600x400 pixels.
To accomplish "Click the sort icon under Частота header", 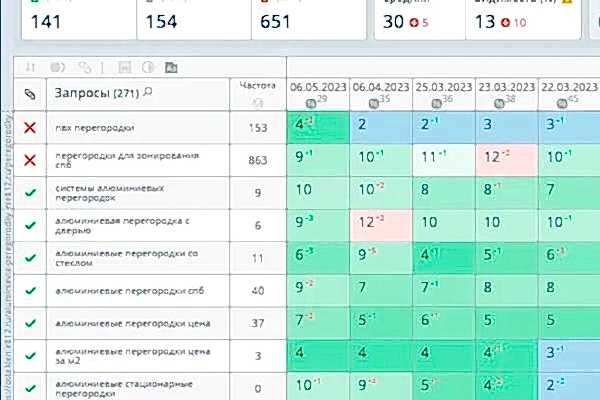I will pos(258,103).
